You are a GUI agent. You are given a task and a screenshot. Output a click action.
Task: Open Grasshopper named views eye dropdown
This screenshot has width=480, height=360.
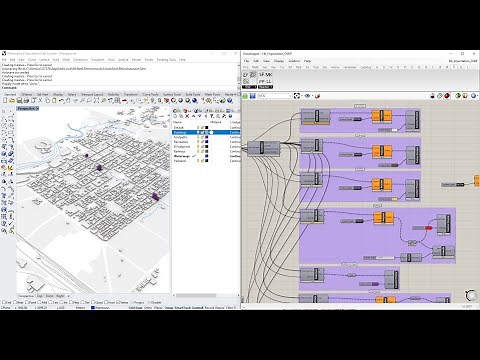click(312, 96)
